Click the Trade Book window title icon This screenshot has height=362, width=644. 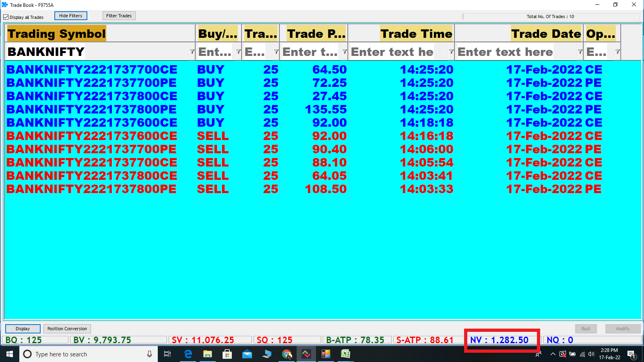[5, 5]
